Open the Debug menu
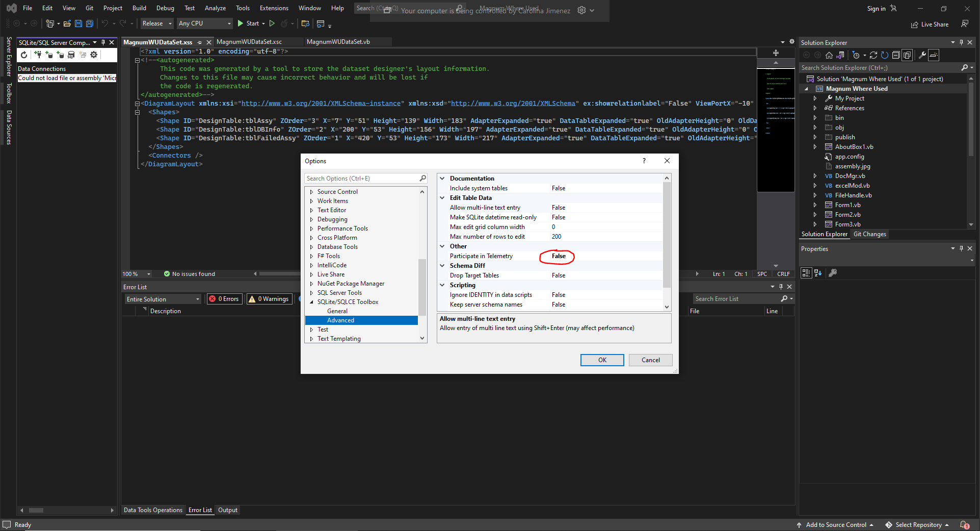 tap(165, 8)
